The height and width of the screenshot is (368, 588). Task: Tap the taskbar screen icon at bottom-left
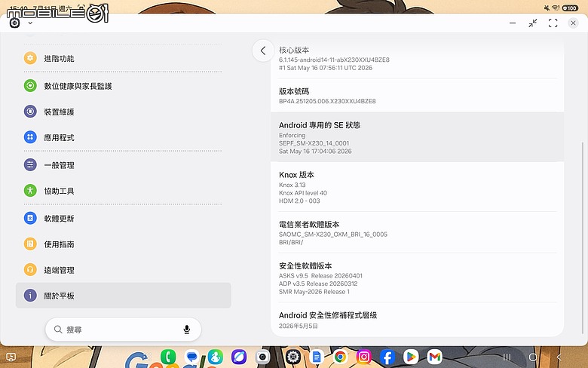[11, 357]
